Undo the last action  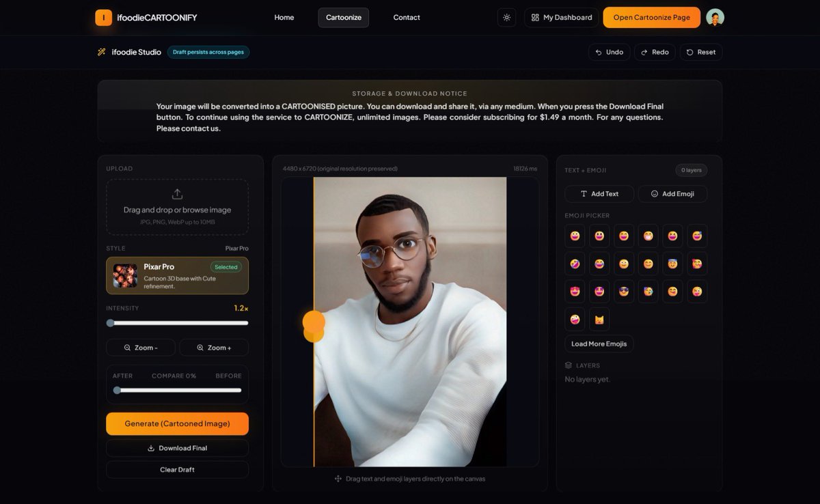pos(610,52)
